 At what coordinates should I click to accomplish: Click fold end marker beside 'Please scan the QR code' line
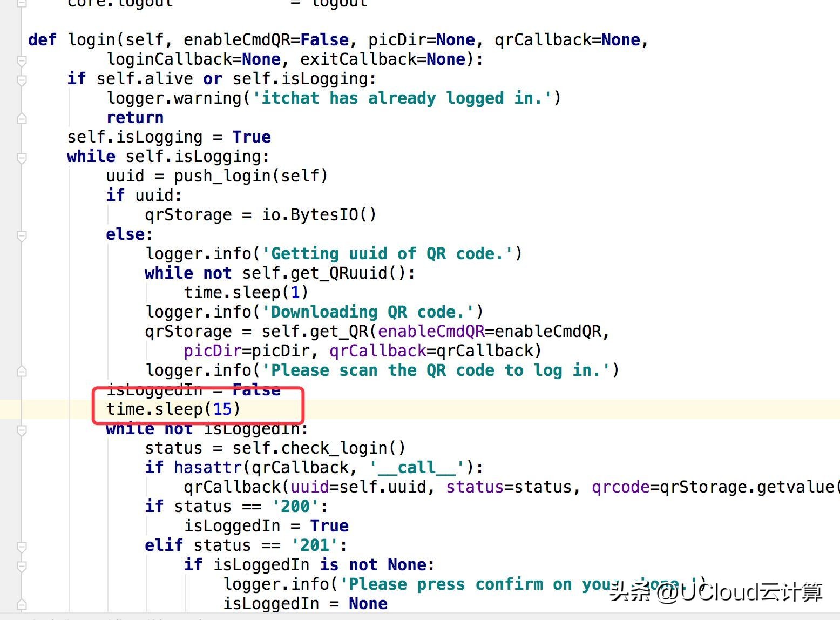click(x=22, y=371)
